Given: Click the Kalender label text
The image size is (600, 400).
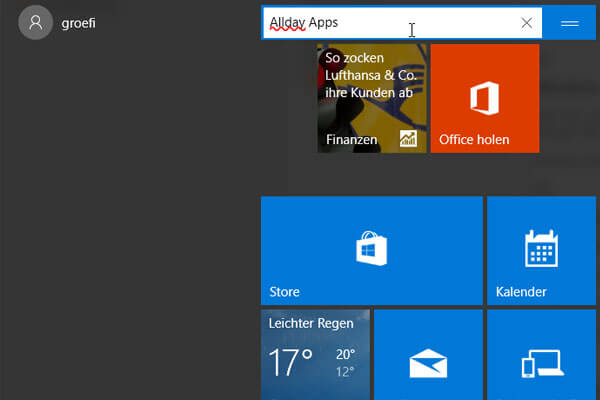Looking at the screenshot, I should pyautogui.click(x=521, y=292).
